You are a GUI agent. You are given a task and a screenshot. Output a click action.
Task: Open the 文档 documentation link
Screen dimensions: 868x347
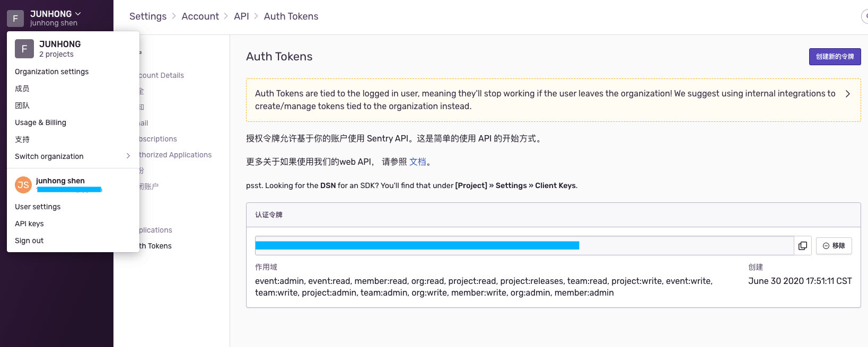pos(418,162)
